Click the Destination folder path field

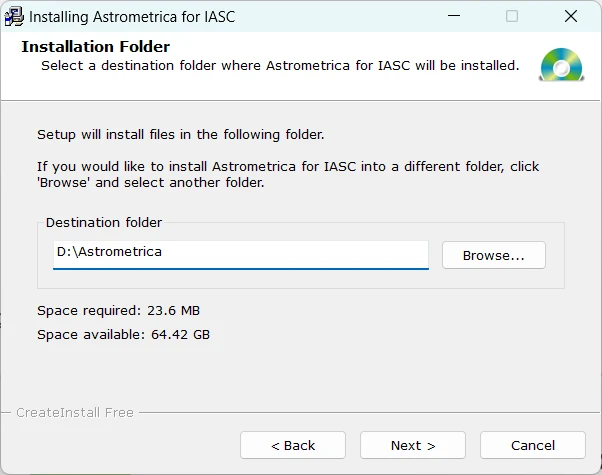240,253
